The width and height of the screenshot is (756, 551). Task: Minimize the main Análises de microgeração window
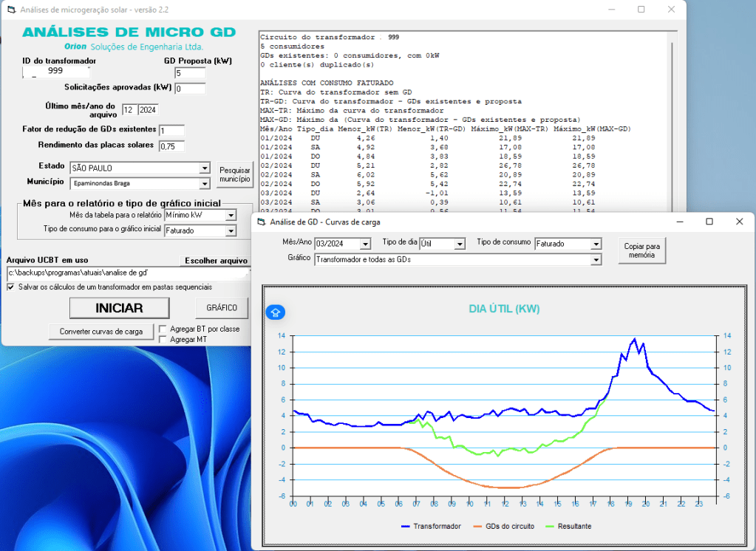610,10
